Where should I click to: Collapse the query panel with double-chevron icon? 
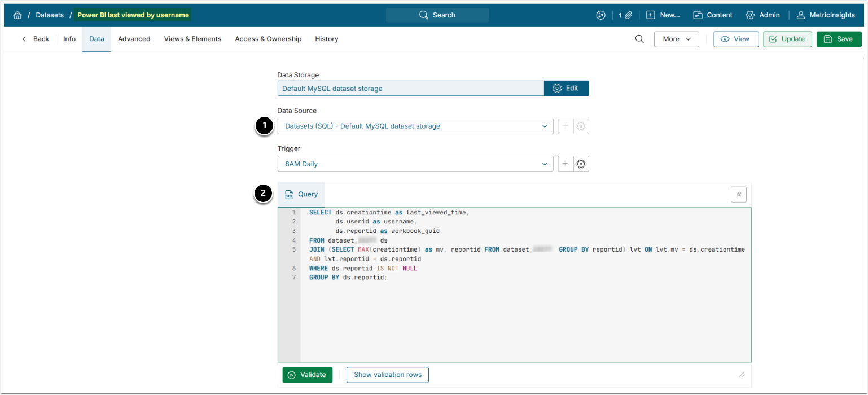coord(738,194)
